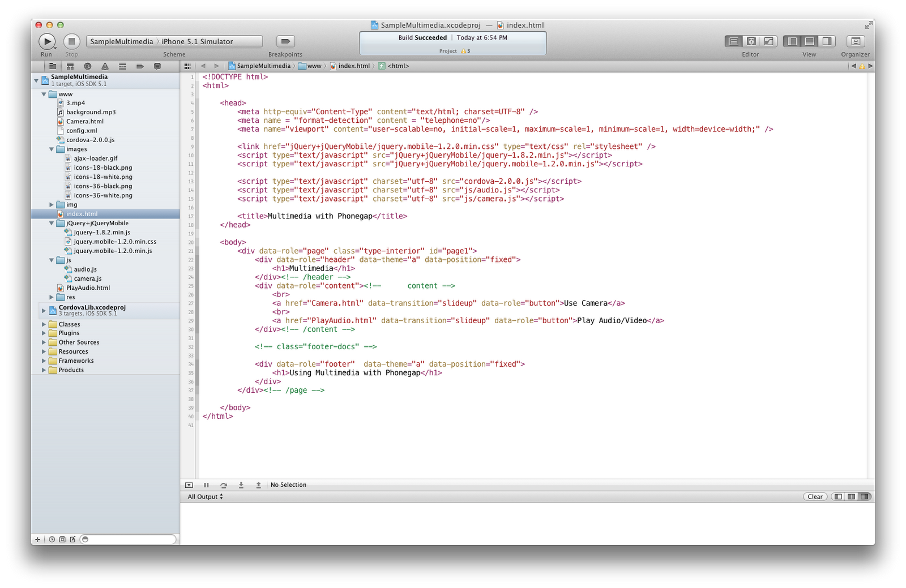Viewport: 906px width, 588px height.
Task: Click www folder in the jump bar
Action: pyautogui.click(x=310, y=66)
